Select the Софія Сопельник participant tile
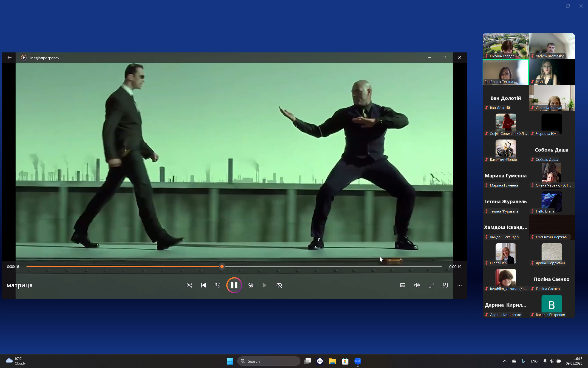 506,124
